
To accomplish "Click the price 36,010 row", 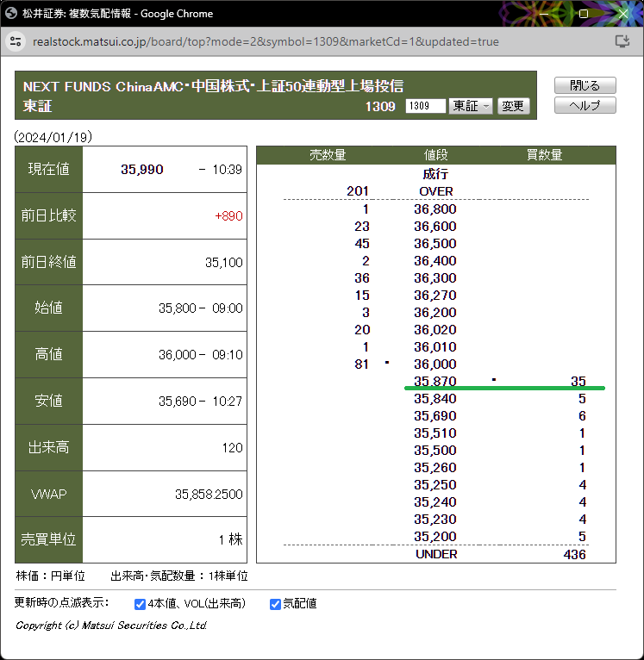I will tap(435, 347).
